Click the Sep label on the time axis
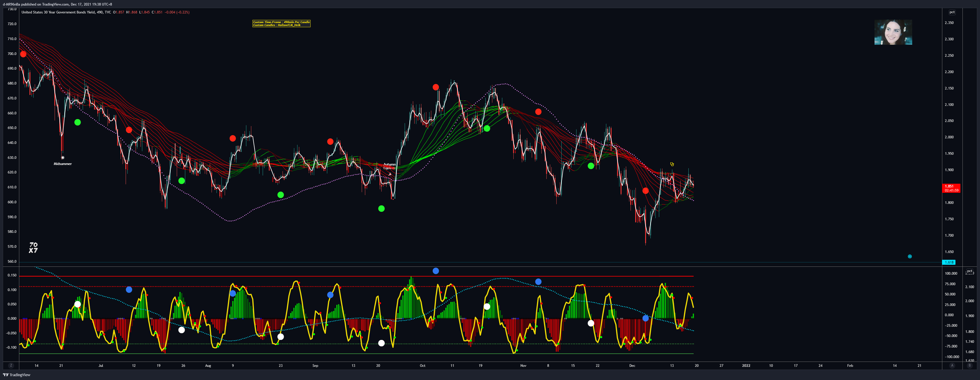980x380 pixels. [315, 366]
